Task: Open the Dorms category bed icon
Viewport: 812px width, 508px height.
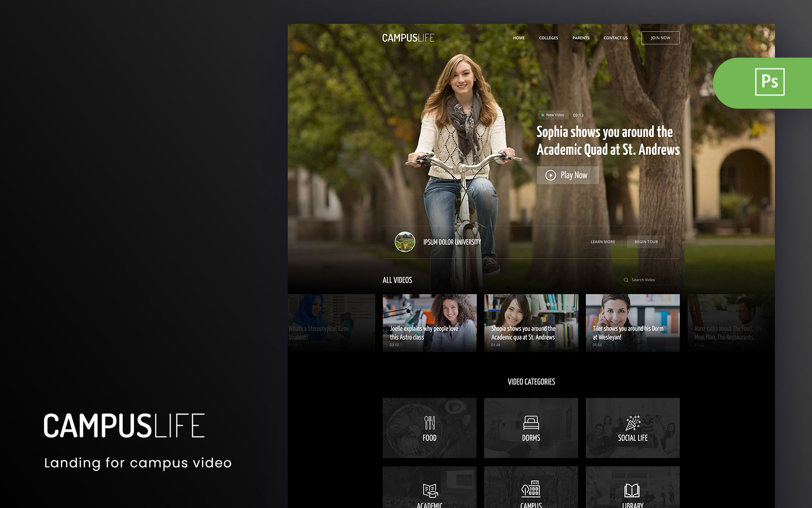Action: pyautogui.click(x=531, y=422)
